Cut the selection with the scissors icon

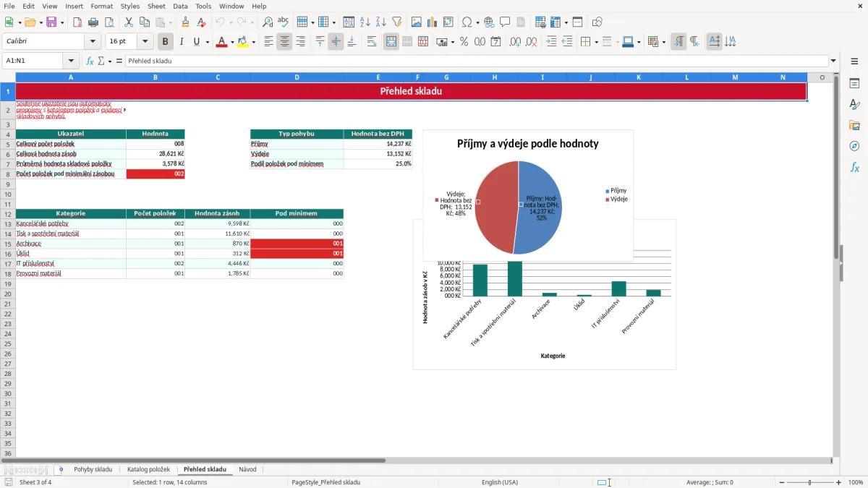tap(129, 22)
